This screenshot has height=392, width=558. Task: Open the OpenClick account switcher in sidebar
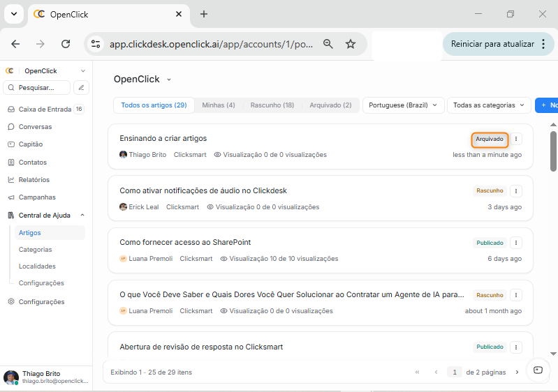[x=45, y=70]
